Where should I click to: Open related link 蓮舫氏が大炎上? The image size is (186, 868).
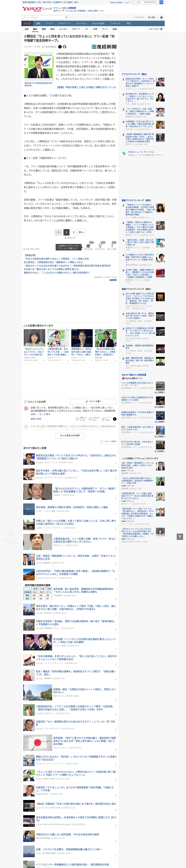coord(57,273)
